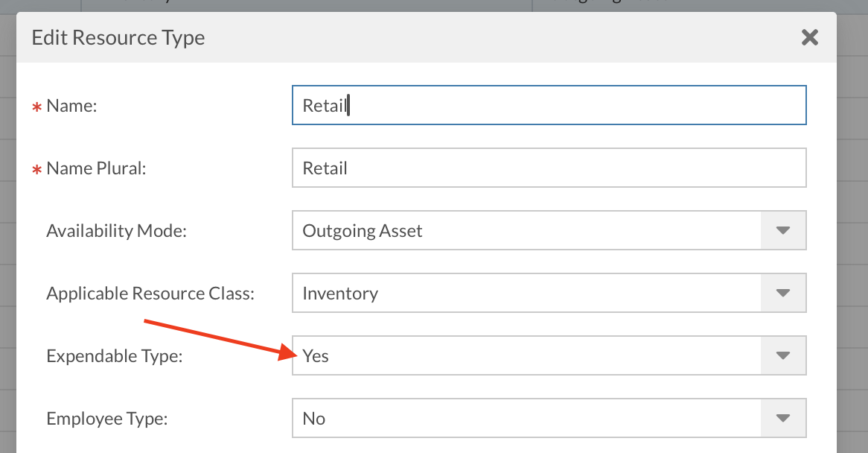Click the Name text field containing Retail

pyautogui.click(x=549, y=106)
